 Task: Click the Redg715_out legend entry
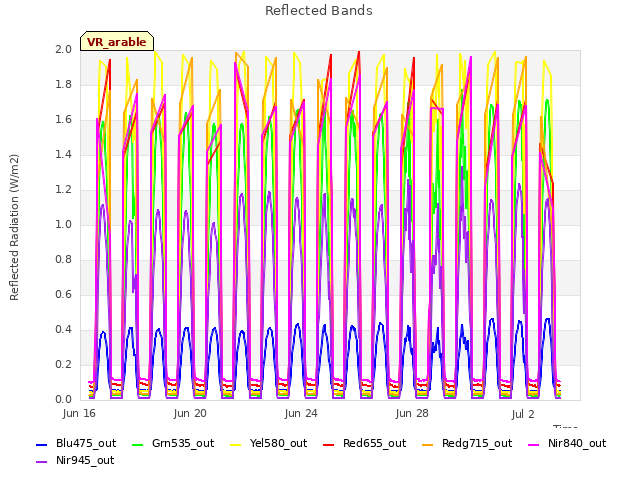467,444
